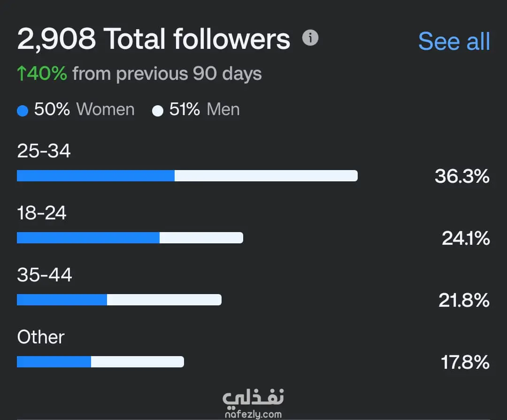Viewport: 507px width, 420px height.
Task: Click the 2,908 Total followers heading
Action: [x=154, y=39]
